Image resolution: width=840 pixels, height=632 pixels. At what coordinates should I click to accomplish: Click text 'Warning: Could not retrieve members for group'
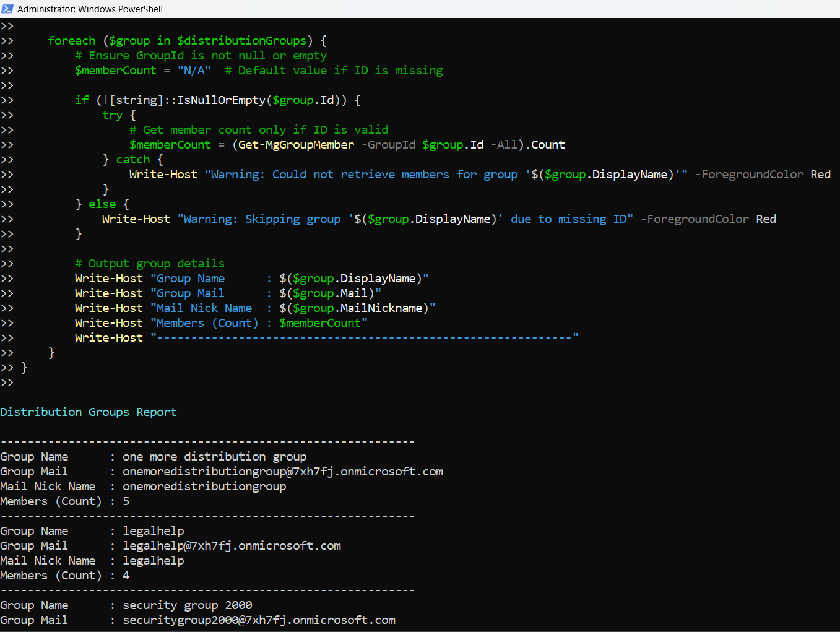(x=364, y=175)
